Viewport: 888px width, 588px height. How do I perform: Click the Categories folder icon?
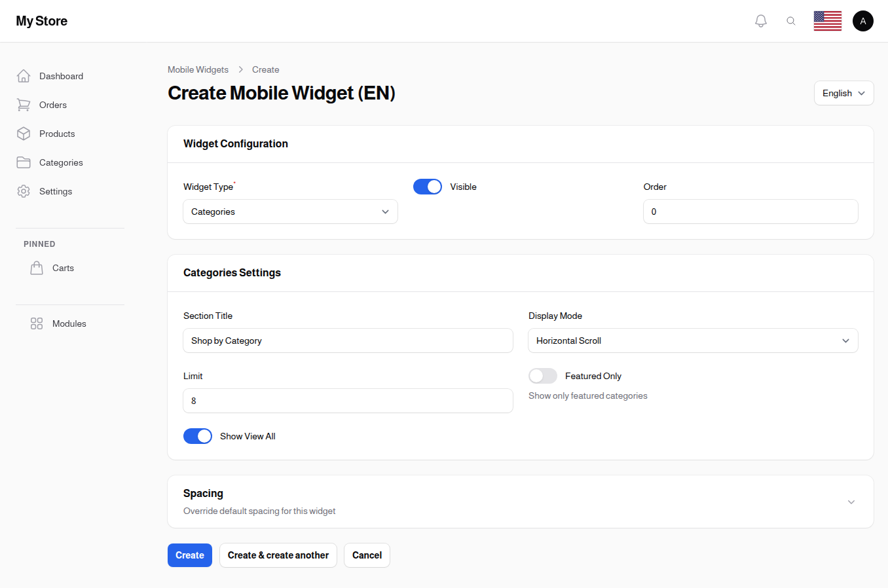(x=24, y=162)
